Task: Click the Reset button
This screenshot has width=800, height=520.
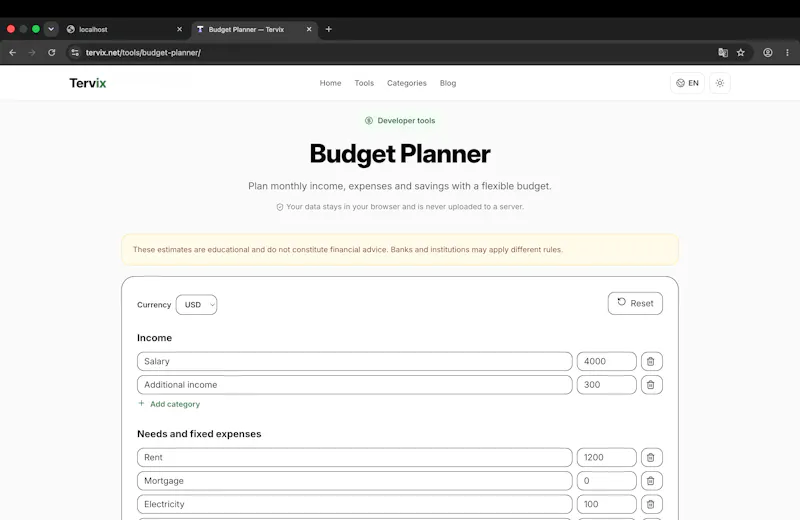Action: tap(635, 303)
